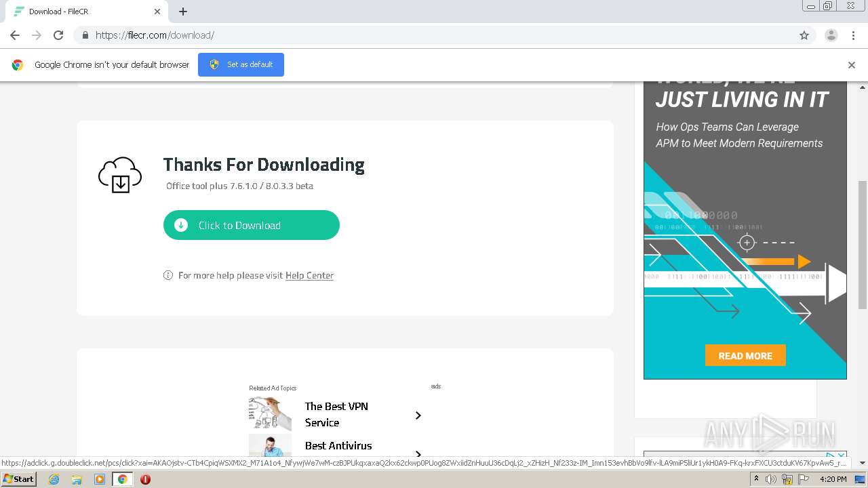Click the info icon beside help text

168,275
